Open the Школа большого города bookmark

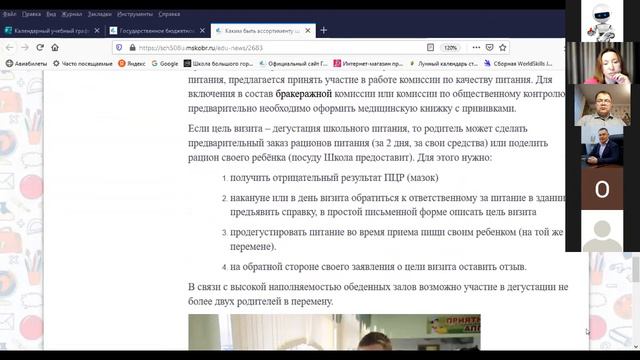click(218, 64)
